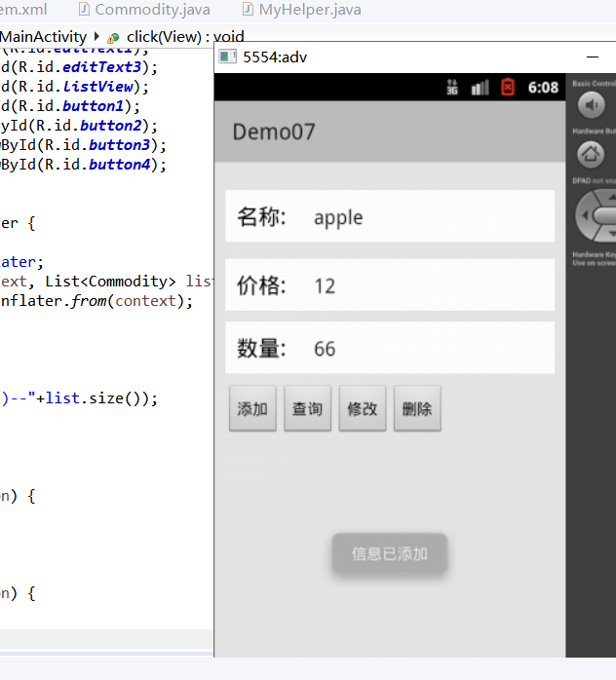Focus the 数量 field containing 66
Screen dimensions: 616x680
click(390, 348)
